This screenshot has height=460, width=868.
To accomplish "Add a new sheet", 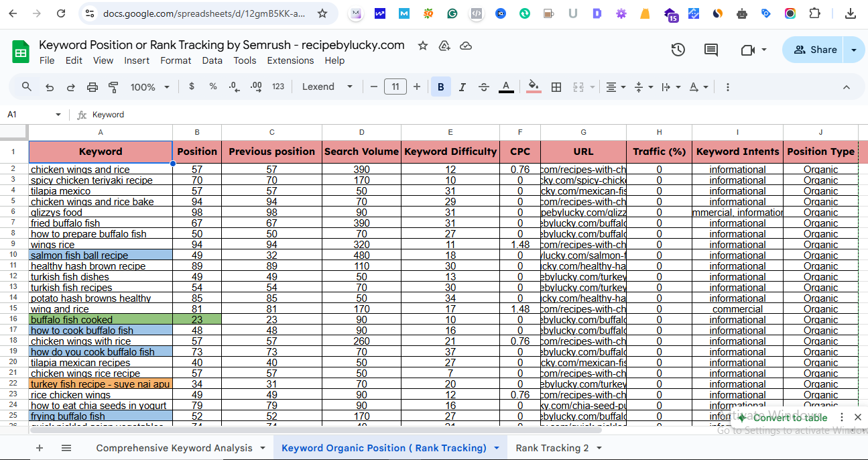I will [x=40, y=448].
